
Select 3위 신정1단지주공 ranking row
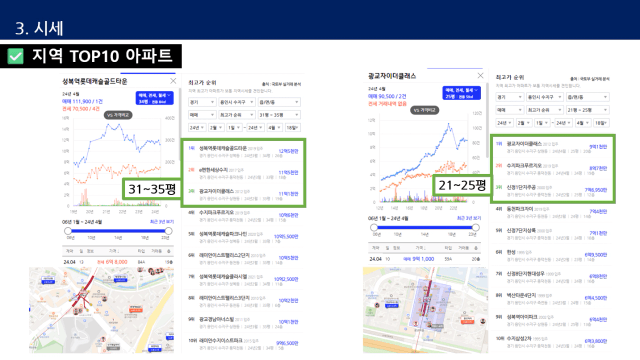pyautogui.click(x=552, y=190)
